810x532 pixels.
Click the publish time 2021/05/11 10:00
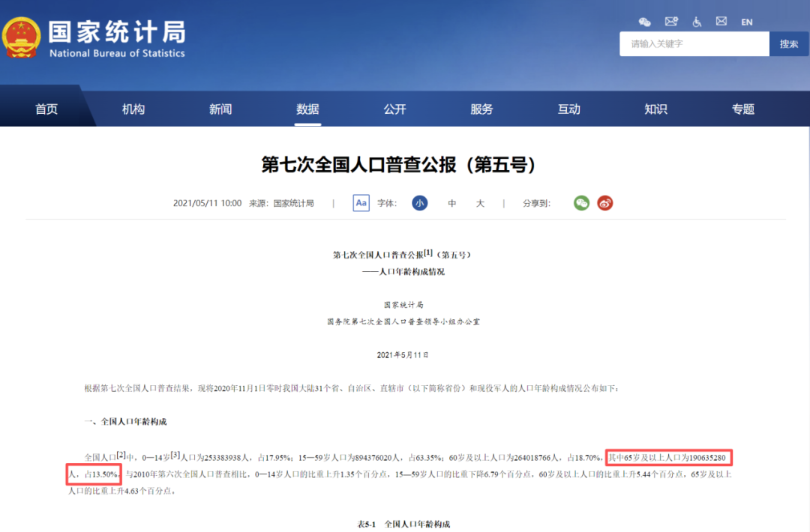[x=207, y=203]
